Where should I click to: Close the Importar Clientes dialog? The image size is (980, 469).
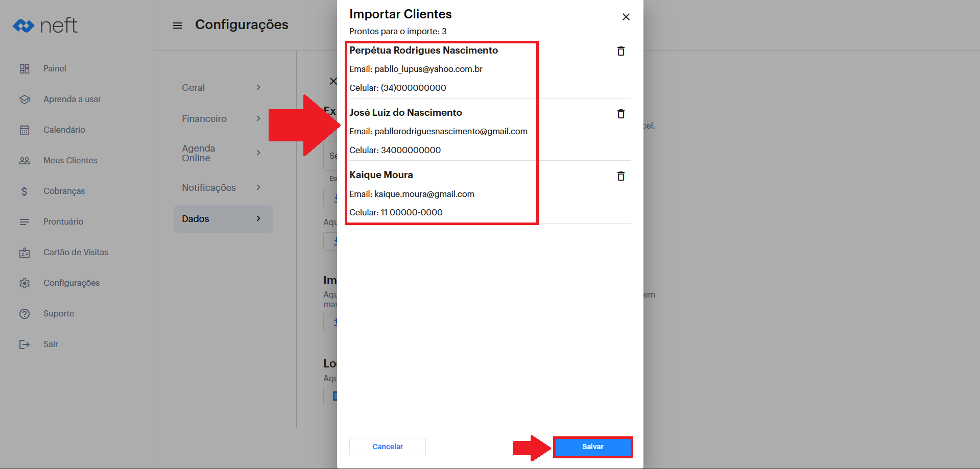626,17
